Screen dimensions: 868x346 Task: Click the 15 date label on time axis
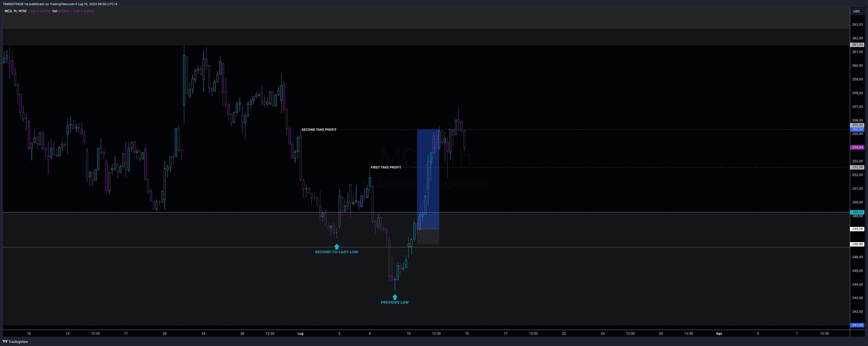point(467,334)
